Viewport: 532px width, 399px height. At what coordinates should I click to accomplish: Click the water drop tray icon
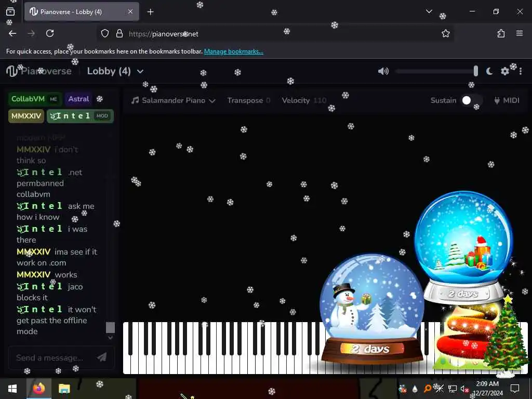(x=415, y=389)
